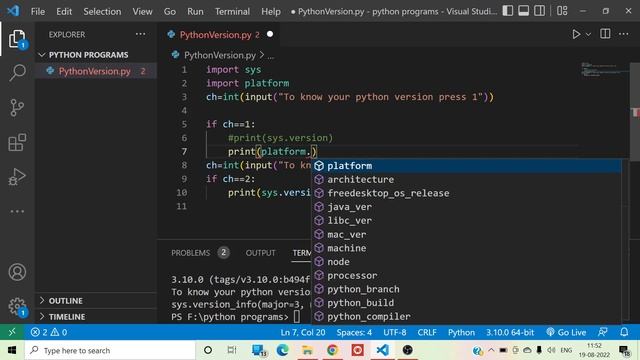The width and height of the screenshot is (640, 360).
Task: Open the Run and Debug view
Action: click(x=17, y=177)
